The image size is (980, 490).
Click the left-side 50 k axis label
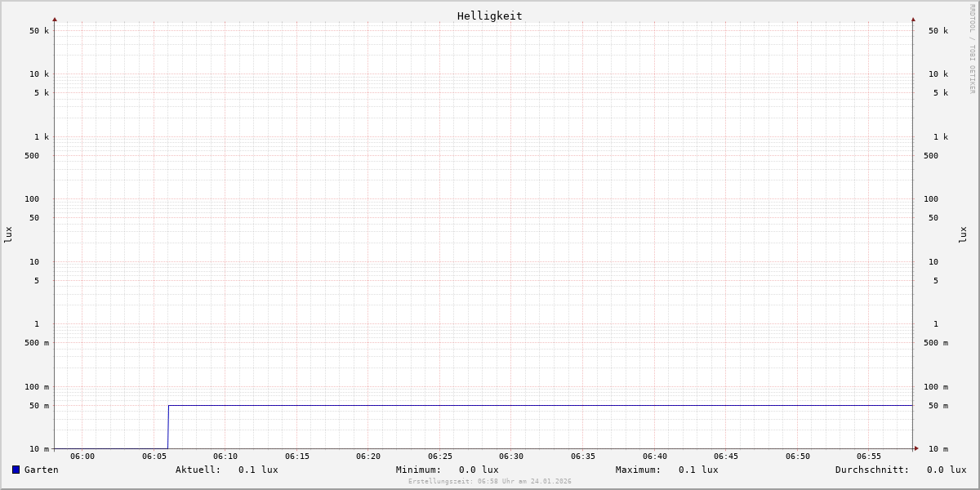click(x=39, y=31)
